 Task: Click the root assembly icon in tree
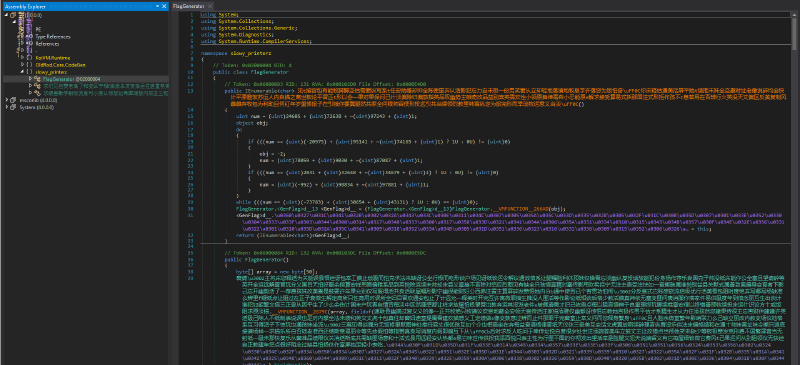point(13,15)
